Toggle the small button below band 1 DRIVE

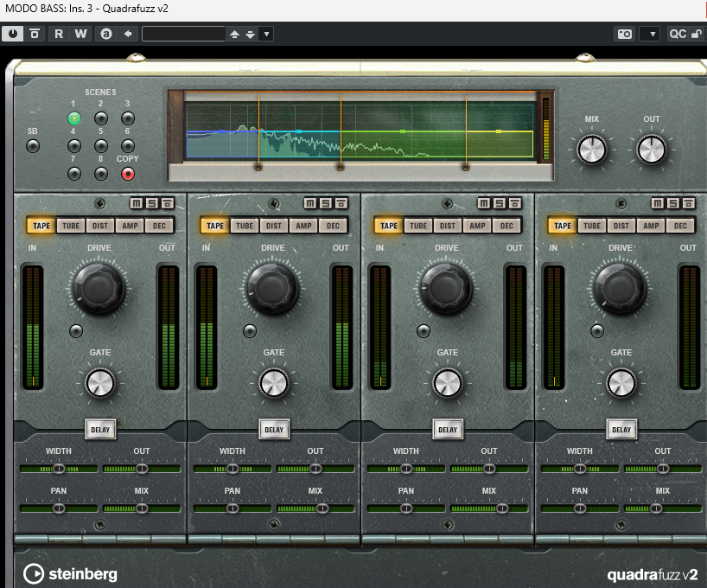click(76, 331)
